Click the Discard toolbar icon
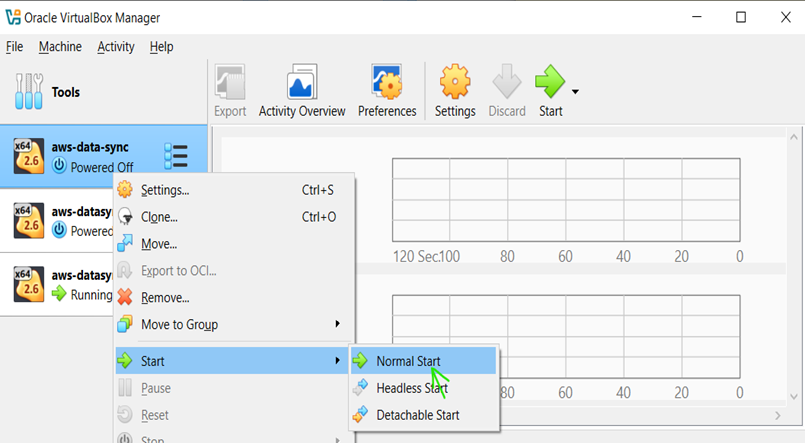This screenshot has width=805, height=443. [x=507, y=81]
